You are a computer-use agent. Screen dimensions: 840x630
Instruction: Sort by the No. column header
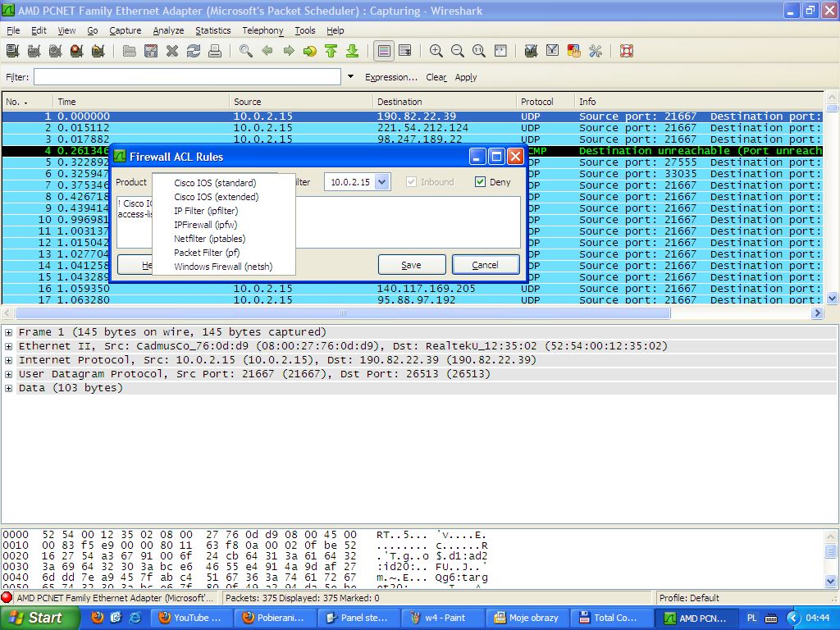click(x=27, y=102)
